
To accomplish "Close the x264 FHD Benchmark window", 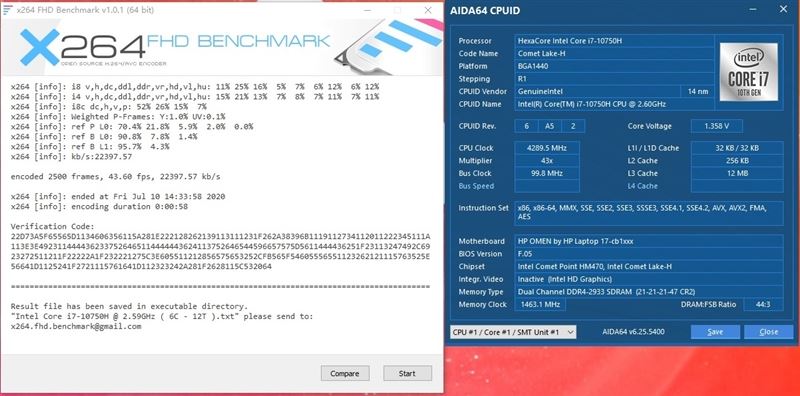I will tap(428, 10).
